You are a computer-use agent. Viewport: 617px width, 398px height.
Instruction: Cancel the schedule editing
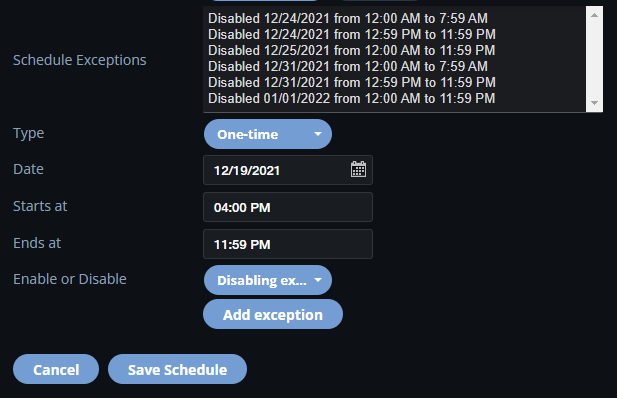56,369
